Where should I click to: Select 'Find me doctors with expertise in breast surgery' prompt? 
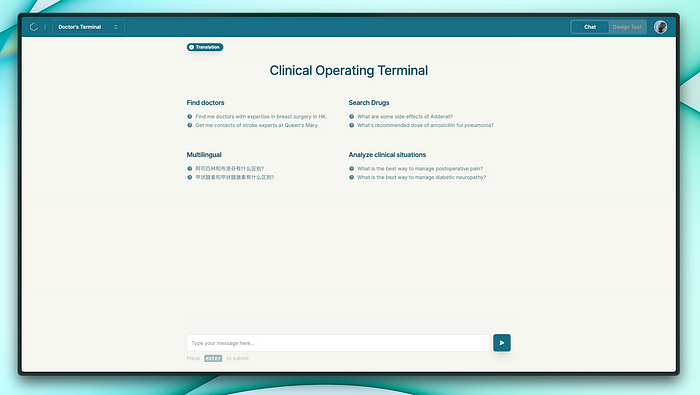(x=261, y=116)
